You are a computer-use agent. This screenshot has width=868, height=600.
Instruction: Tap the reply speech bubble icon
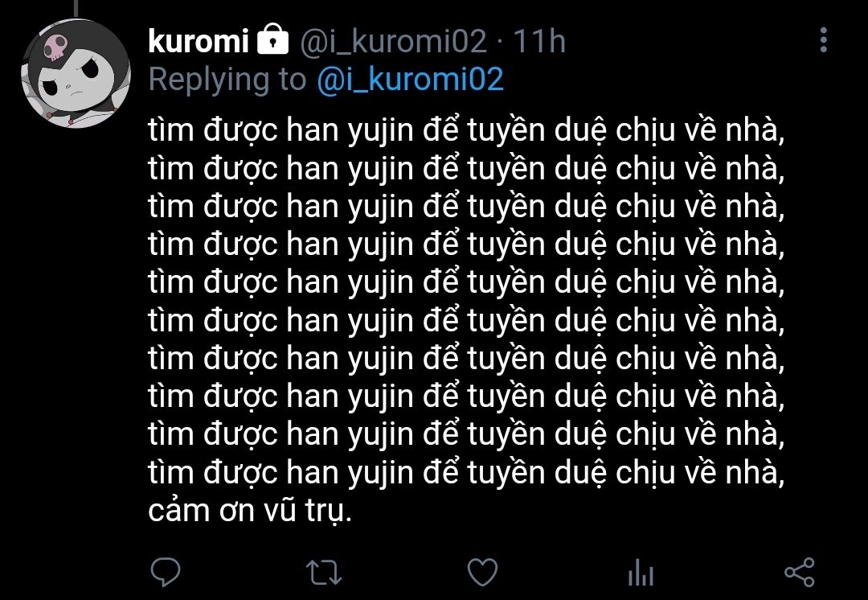(166, 572)
